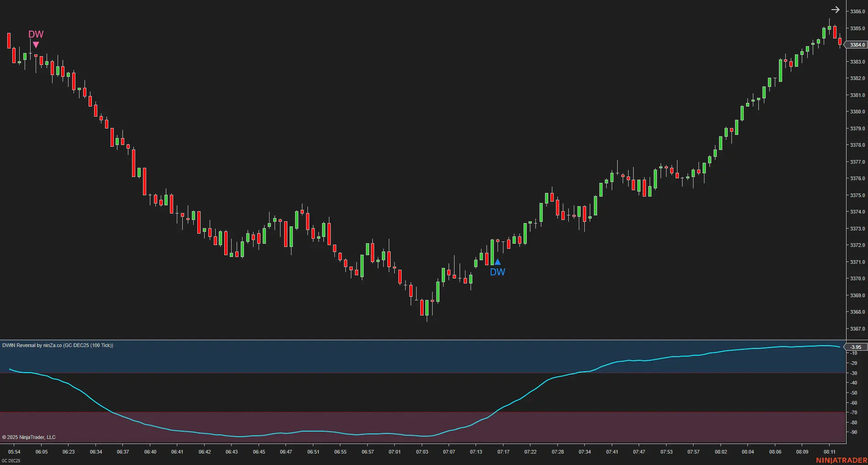This screenshot has height=465, width=868.
Task: Click the current price marker 3384.0
Action: tap(857, 45)
